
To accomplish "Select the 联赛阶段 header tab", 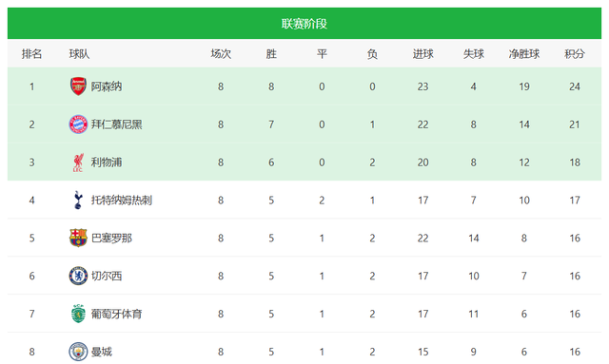I will [304, 24].
